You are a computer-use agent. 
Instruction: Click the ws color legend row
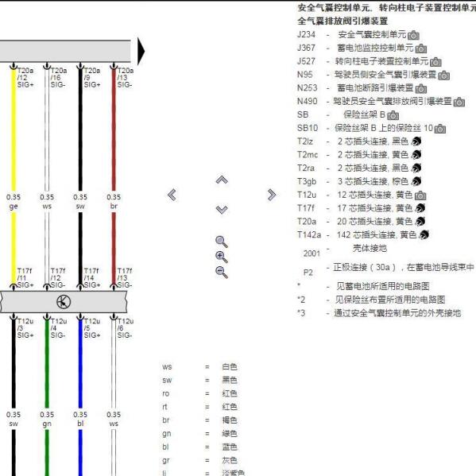tap(199, 366)
